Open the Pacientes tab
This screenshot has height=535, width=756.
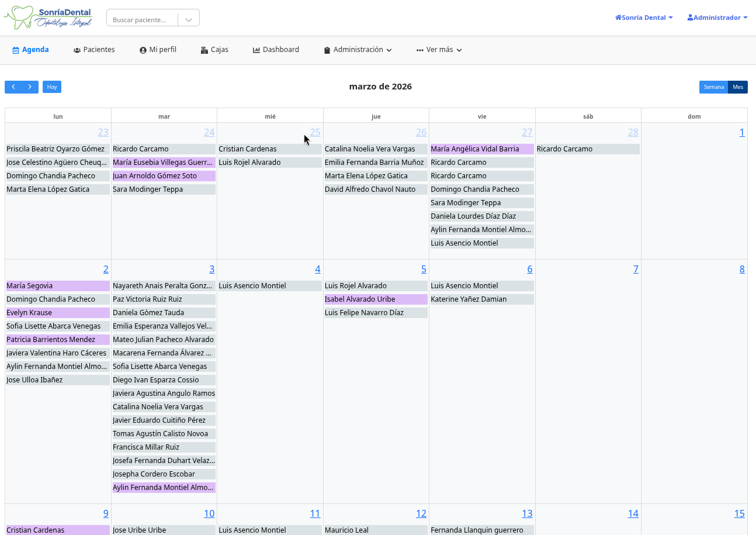coord(94,50)
